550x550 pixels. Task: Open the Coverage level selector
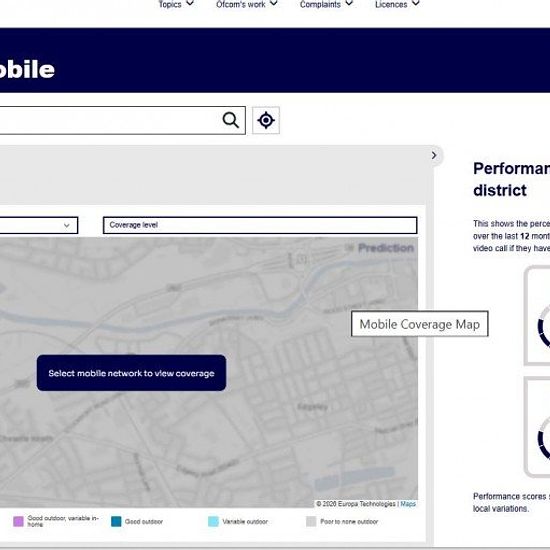click(x=260, y=225)
